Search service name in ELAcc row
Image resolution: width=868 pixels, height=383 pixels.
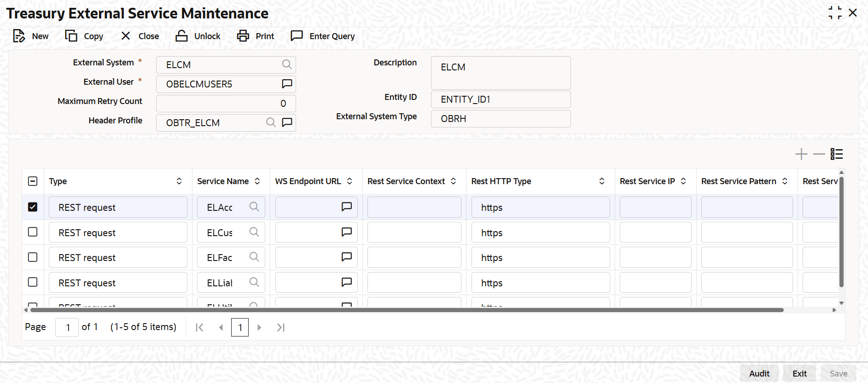pyautogui.click(x=254, y=207)
